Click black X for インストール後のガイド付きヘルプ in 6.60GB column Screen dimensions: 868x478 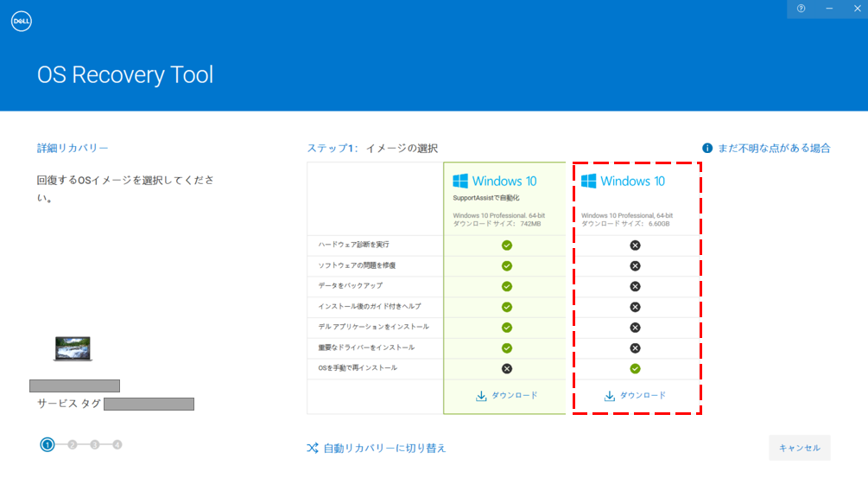pyautogui.click(x=635, y=307)
